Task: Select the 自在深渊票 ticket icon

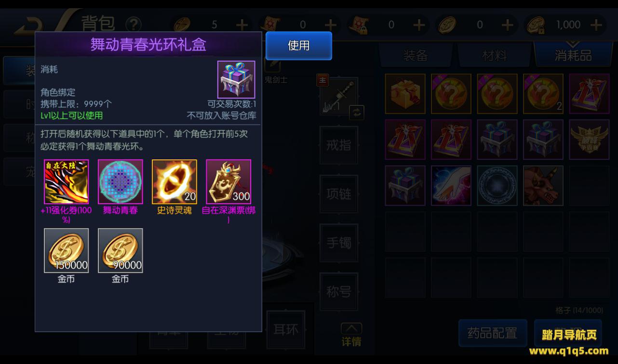Action: [228, 182]
